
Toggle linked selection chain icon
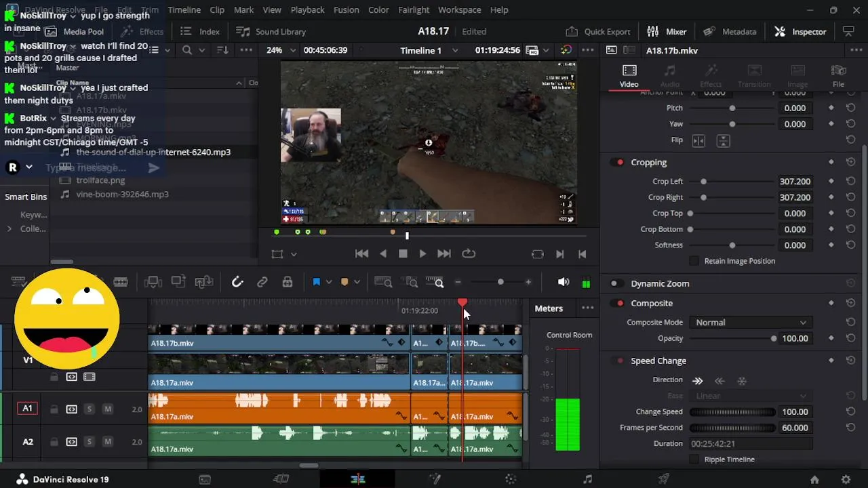click(262, 282)
